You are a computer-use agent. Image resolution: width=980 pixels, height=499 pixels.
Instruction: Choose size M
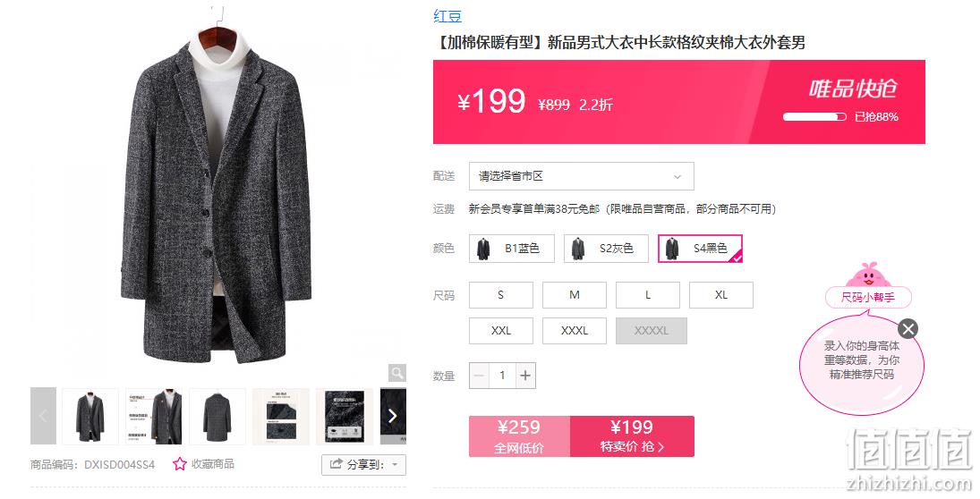(x=575, y=295)
